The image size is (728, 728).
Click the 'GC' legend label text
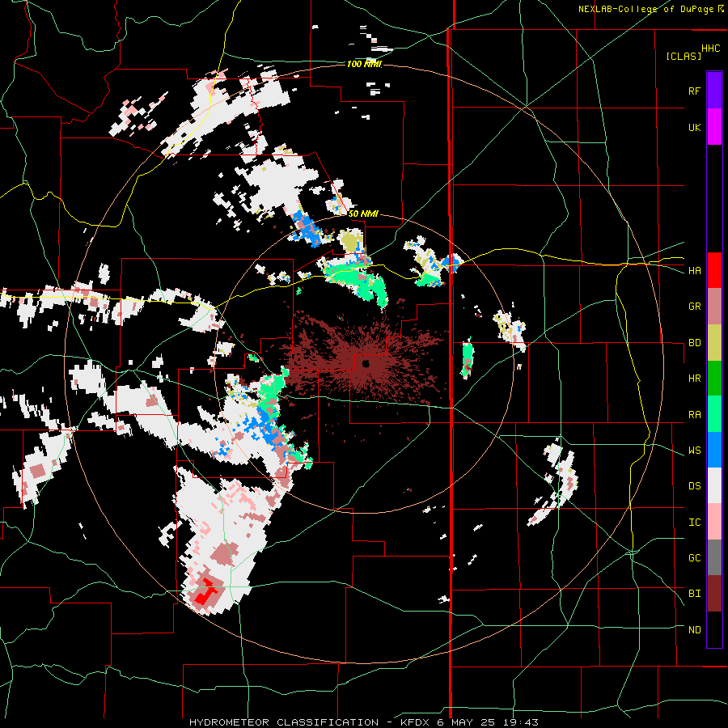pos(694,558)
